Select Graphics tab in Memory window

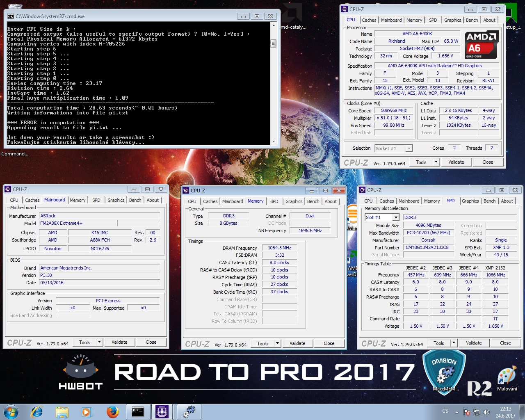pyautogui.click(x=294, y=201)
